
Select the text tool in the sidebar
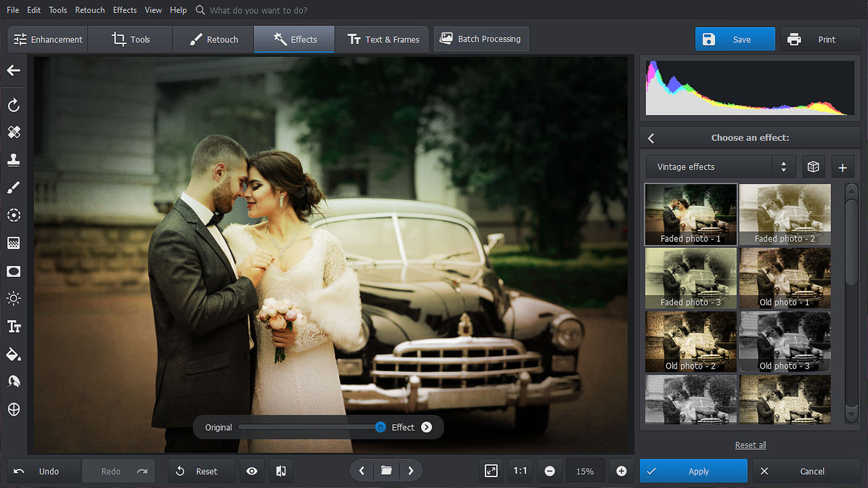14,326
